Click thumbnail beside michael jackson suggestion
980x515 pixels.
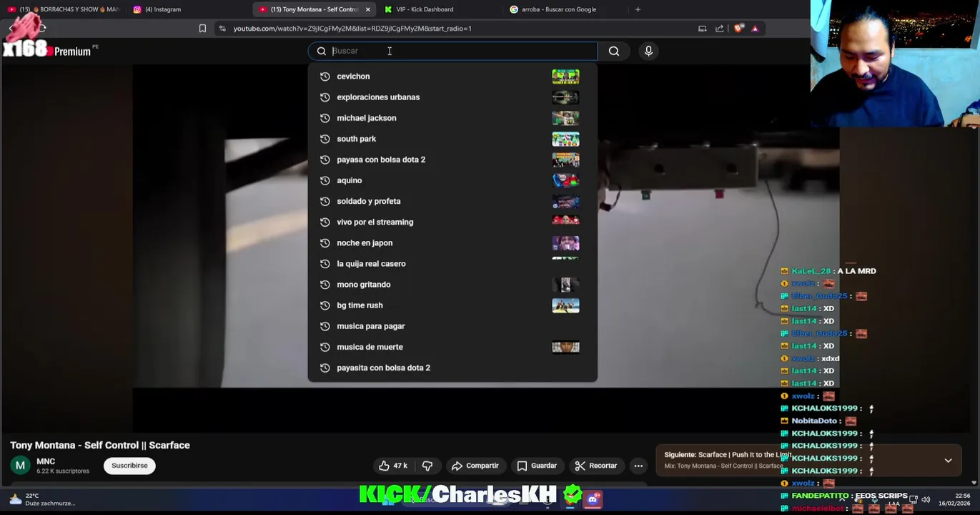coord(565,118)
